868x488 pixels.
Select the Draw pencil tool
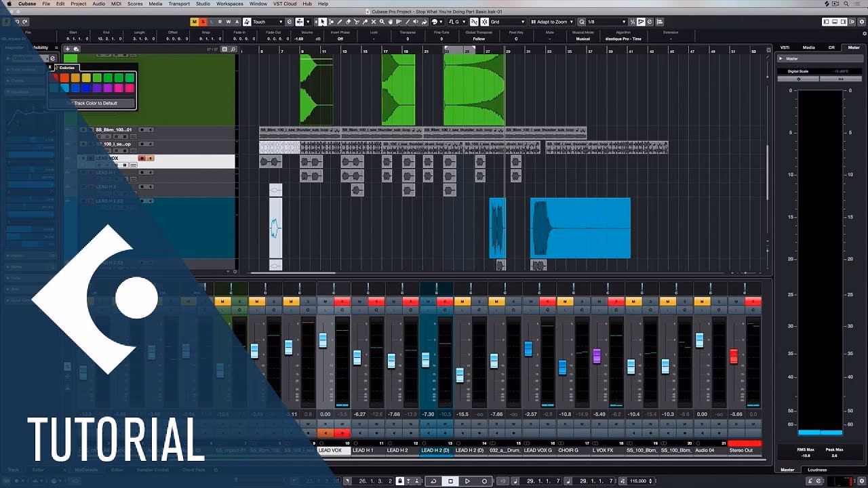(339, 22)
